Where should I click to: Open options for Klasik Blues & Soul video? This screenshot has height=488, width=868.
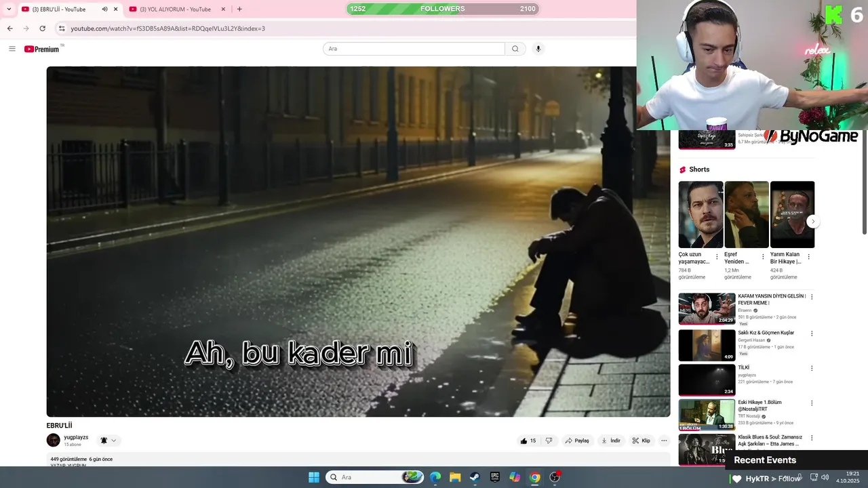pos(812,438)
